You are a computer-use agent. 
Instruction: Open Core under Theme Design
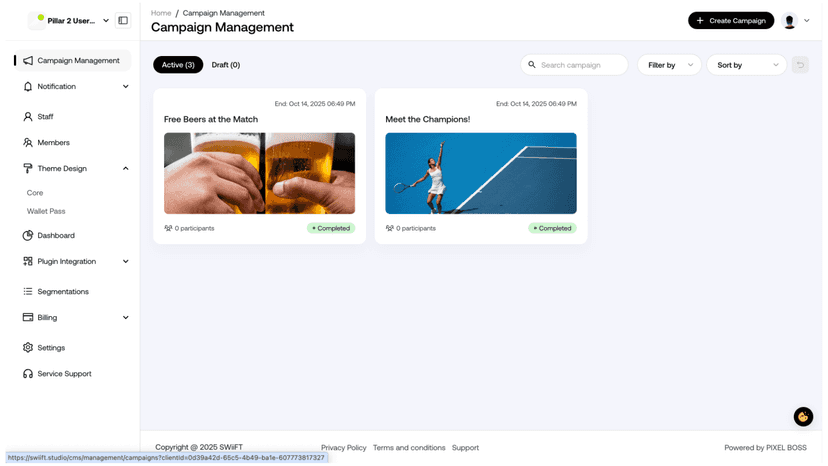click(x=35, y=193)
